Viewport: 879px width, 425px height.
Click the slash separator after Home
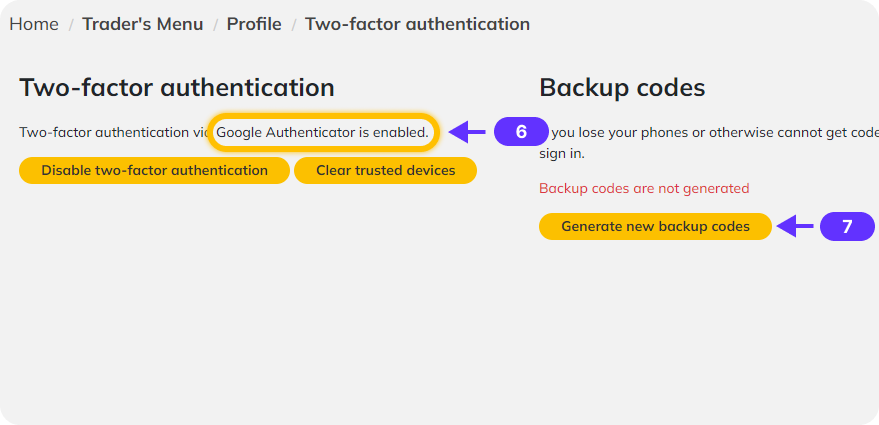coord(71,23)
